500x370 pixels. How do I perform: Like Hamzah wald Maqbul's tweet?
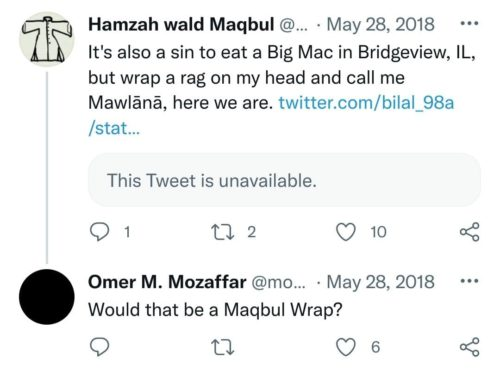point(345,232)
